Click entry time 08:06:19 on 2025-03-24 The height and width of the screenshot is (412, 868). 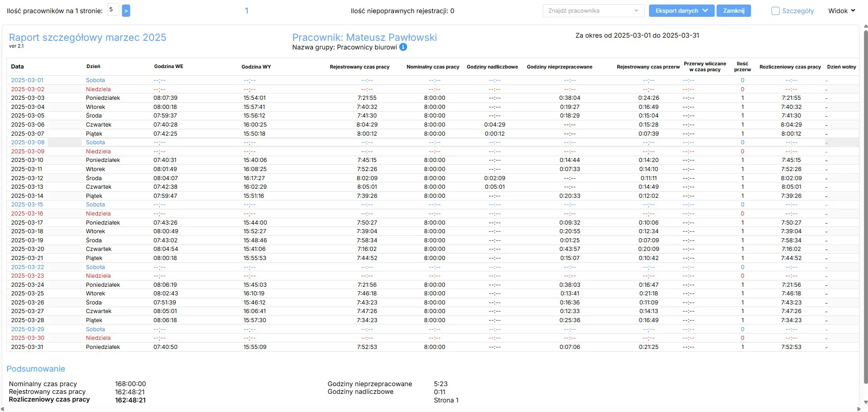[165, 285]
